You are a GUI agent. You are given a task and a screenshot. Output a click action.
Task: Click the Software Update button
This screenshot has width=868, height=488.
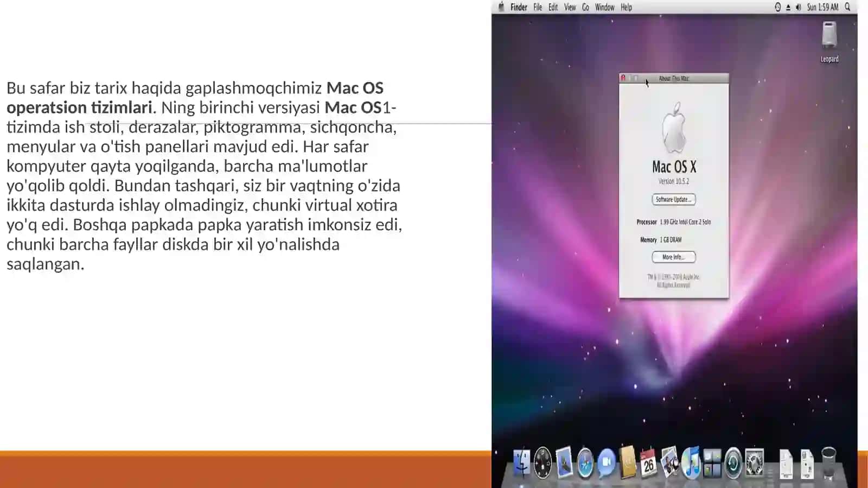674,199
